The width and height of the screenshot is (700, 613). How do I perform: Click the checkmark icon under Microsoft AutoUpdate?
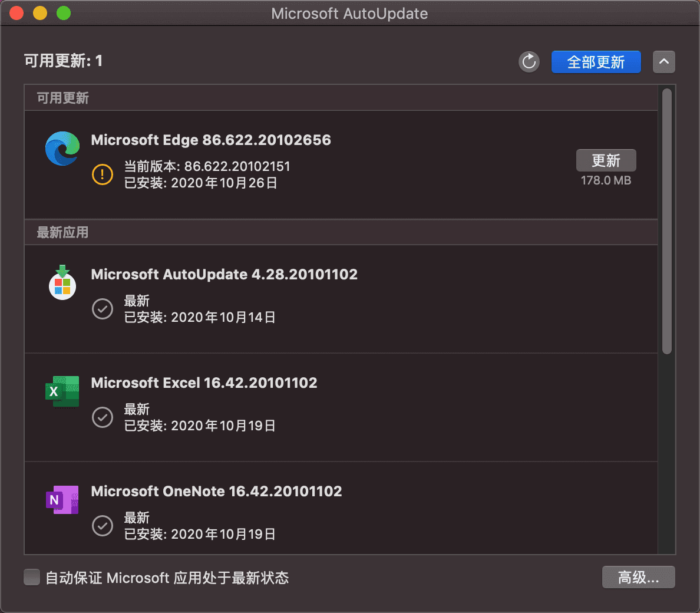point(102,309)
